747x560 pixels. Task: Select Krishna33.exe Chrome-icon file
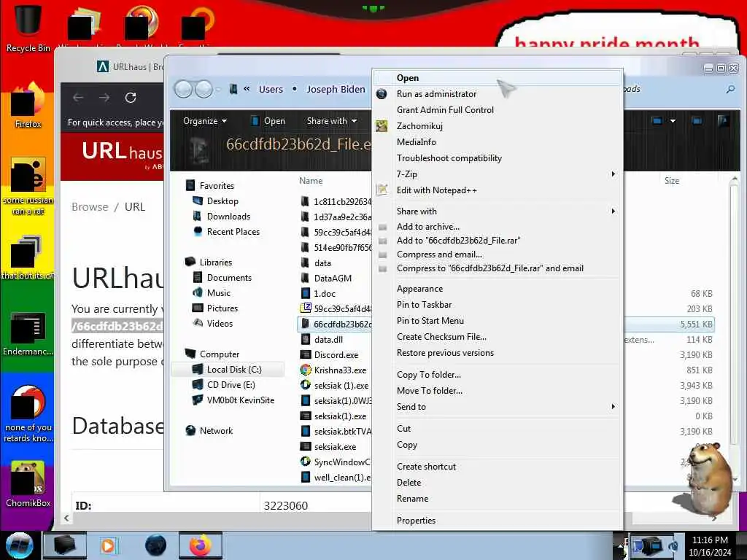click(306, 370)
